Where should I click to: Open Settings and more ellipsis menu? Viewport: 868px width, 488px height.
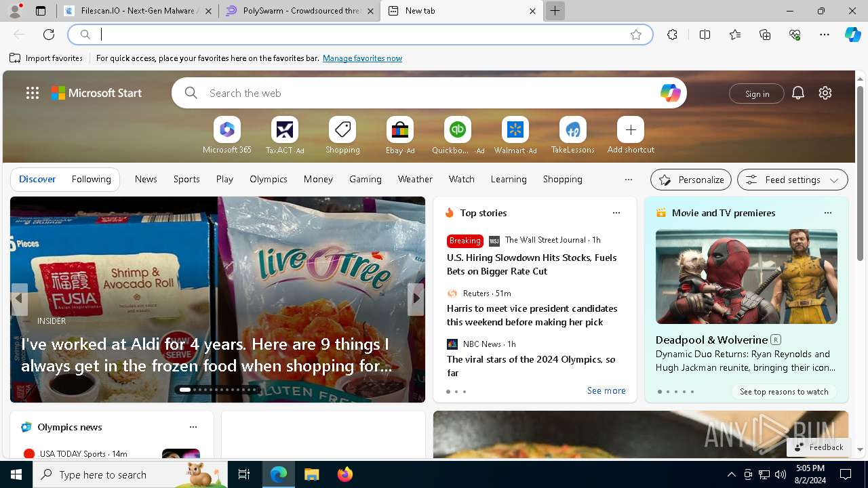click(x=825, y=35)
